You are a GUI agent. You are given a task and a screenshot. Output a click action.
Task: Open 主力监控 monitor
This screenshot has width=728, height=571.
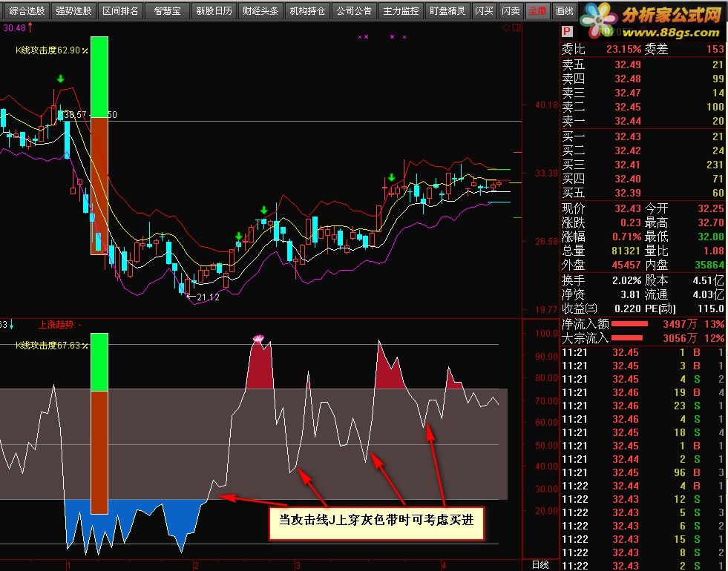click(401, 10)
